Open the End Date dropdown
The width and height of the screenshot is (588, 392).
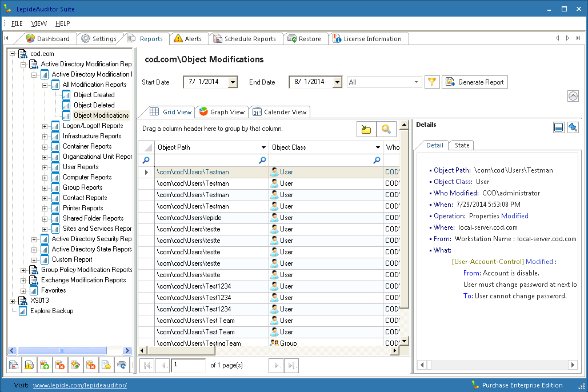(x=338, y=82)
